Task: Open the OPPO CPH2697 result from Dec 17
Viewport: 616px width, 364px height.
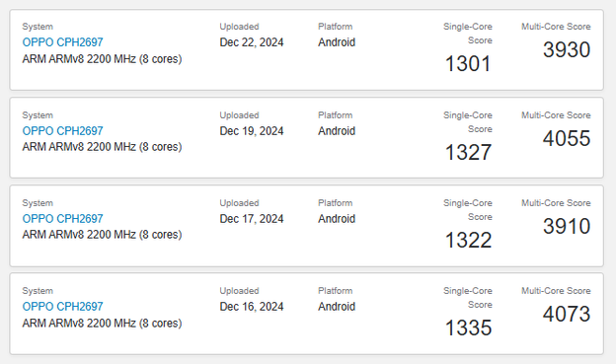Action: (62, 218)
